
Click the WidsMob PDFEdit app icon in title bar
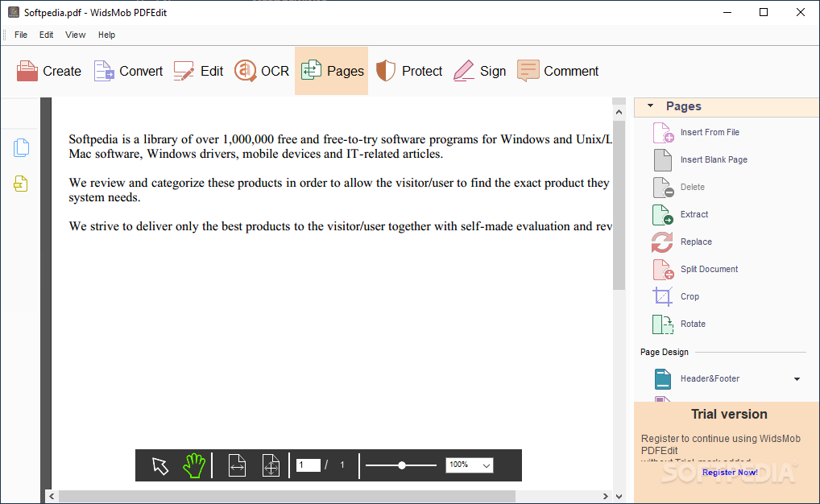click(x=14, y=12)
